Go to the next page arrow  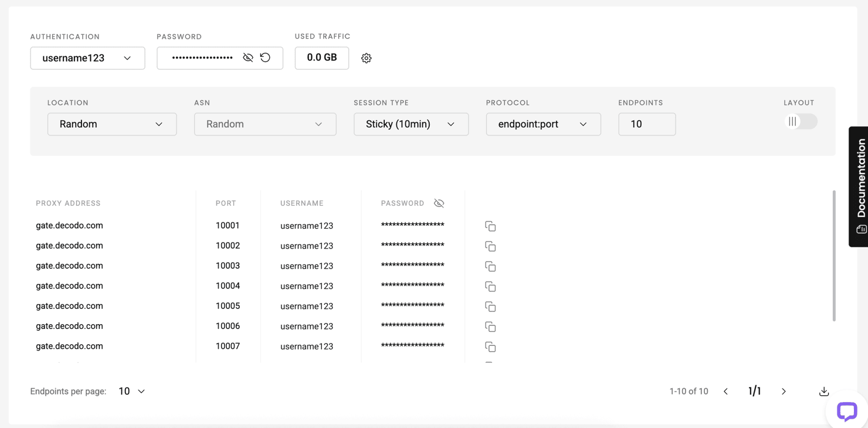pyautogui.click(x=784, y=391)
